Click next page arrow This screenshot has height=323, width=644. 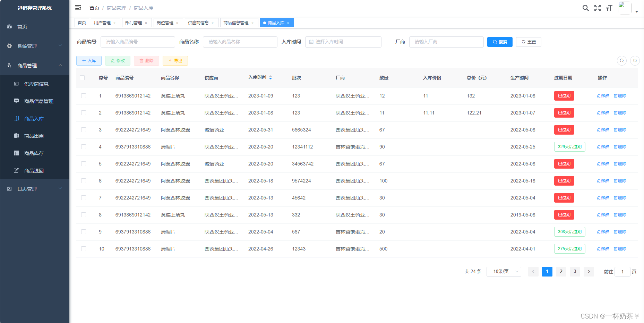pos(589,271)
